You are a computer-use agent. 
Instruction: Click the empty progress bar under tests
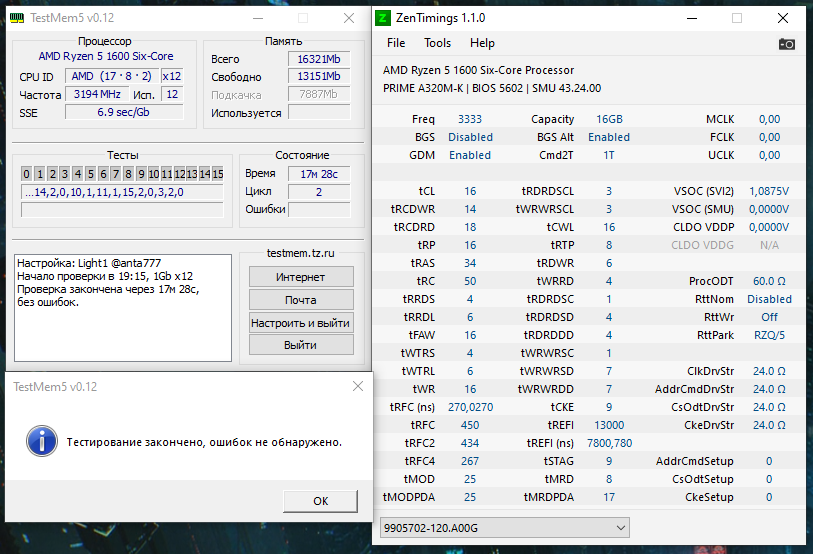point(122,210)
